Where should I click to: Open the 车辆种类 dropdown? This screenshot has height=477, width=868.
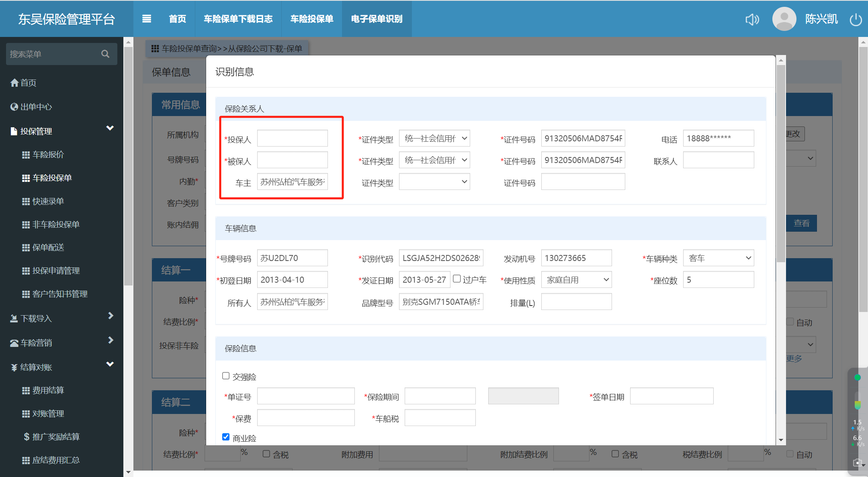[x=718, y=258]
